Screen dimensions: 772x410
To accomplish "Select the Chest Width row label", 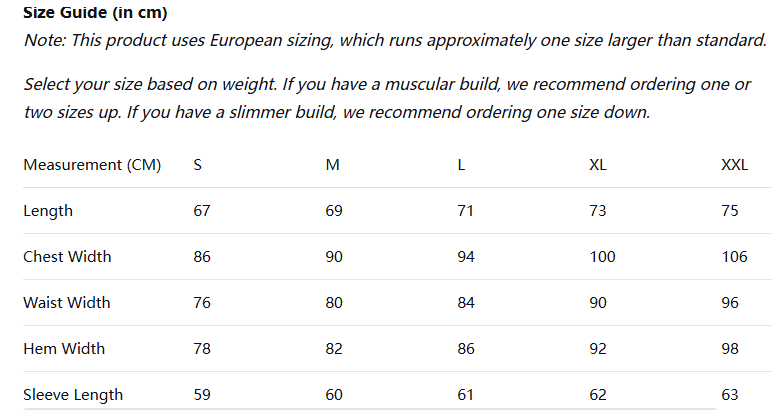I will pyautogui.click(x=67, y=257).
